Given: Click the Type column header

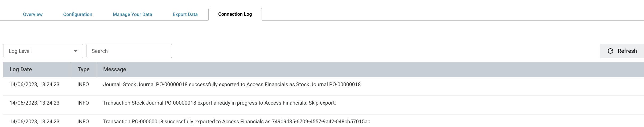Looking at the screenshot, I should coord(84,70).
